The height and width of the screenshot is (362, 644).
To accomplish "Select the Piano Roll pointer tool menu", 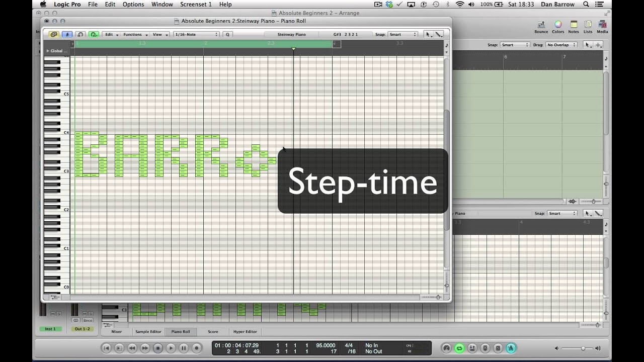I will [429, 35].
